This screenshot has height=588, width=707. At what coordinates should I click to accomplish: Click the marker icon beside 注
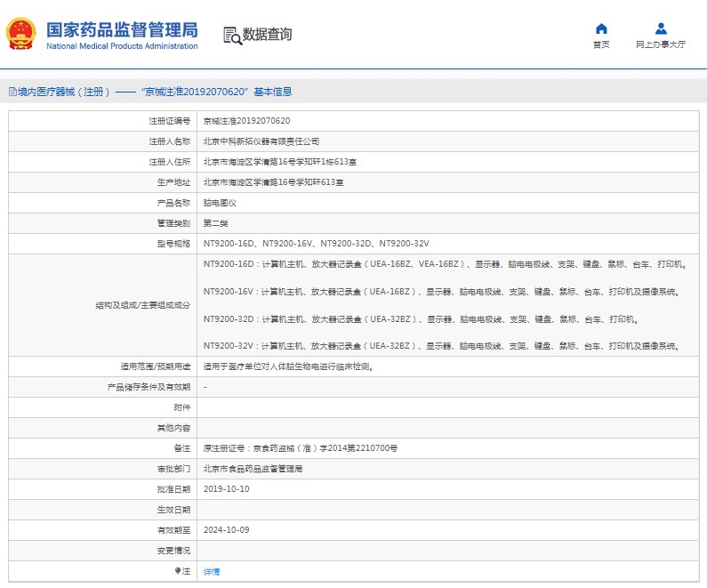tap(178, 571)
